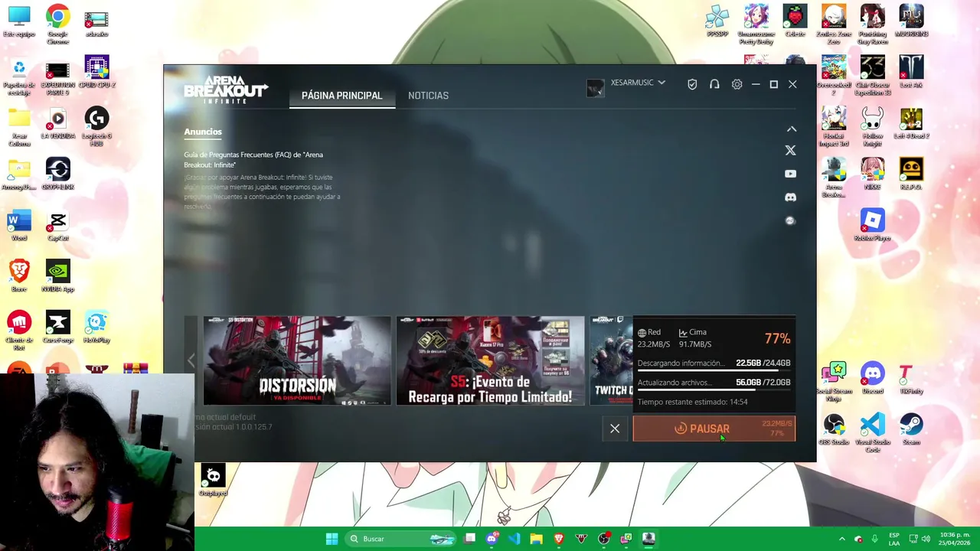Image resolution: width=980 pixels, height=551 pixels.
Task: Click the 77% download progress value
Action: click(777, 339)
